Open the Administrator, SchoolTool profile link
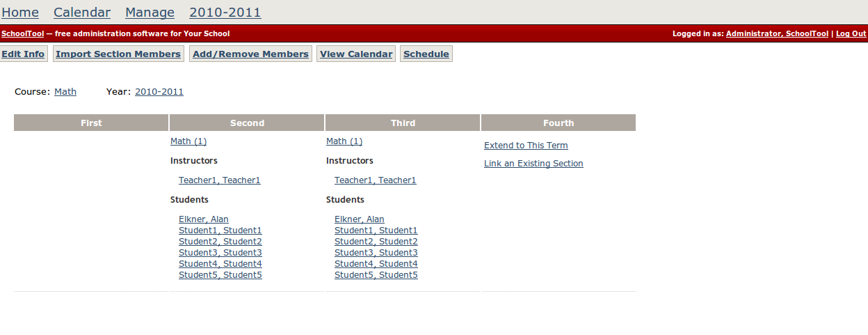This screenshot has height=335, width=868. [x=777, y=33]
